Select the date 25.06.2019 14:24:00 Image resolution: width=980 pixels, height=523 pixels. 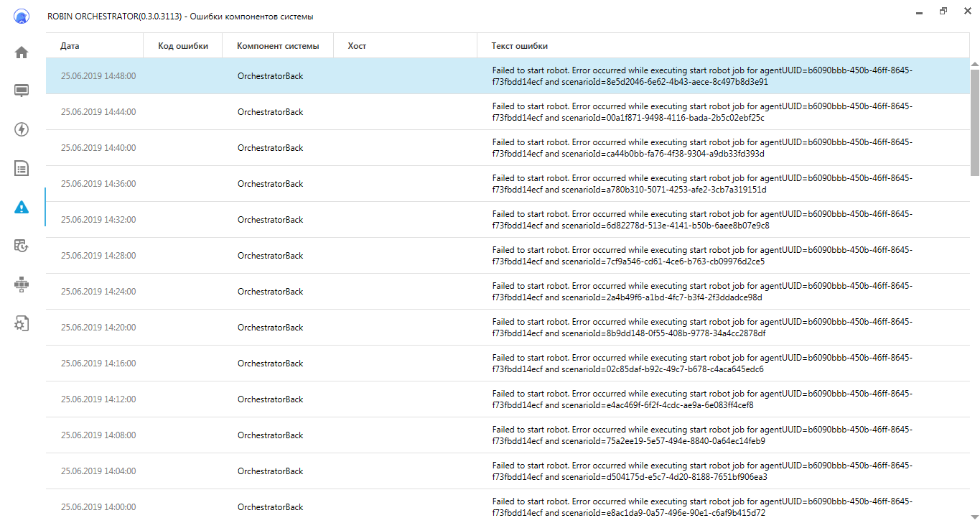point(98,292)
